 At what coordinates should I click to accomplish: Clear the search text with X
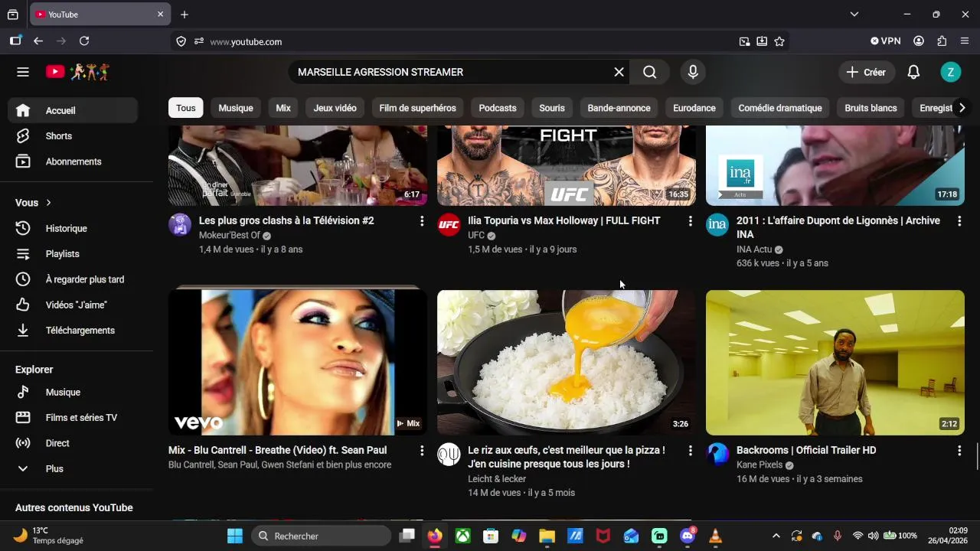click(619, 72)
